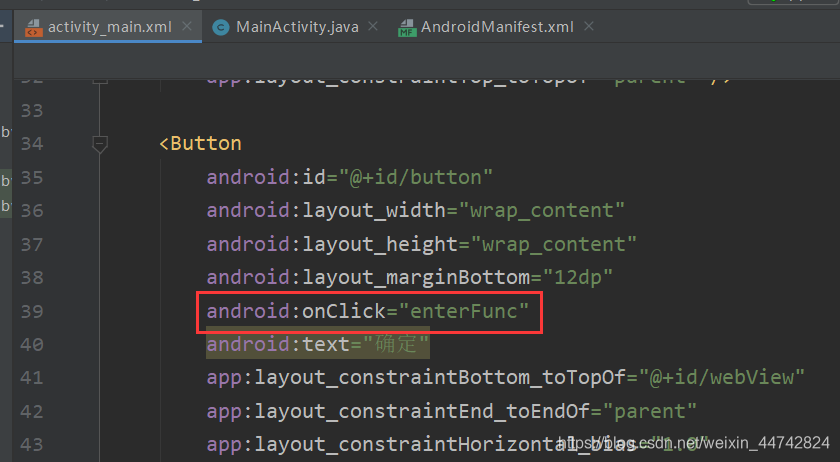
Task: Click the layout_height "wrap_content" value
Action: [x=553, y=244]
